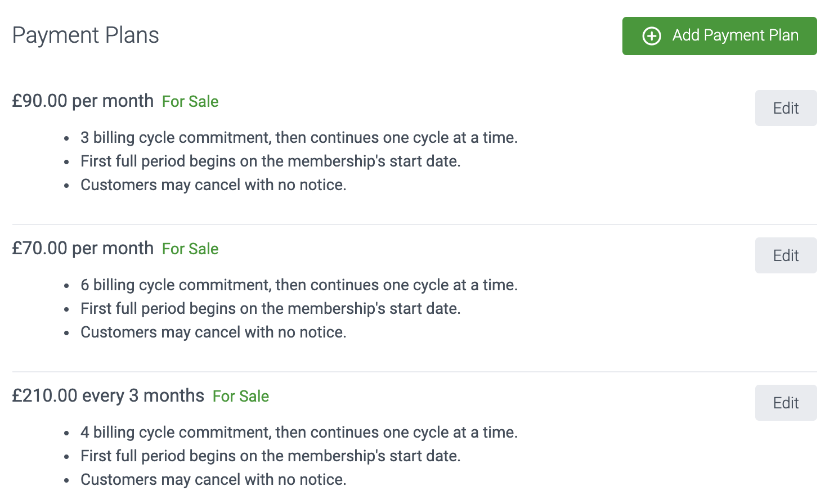Edit the £210.00 every 3 months plan
The image size is (825, 504).
click(x=786, y=403)
